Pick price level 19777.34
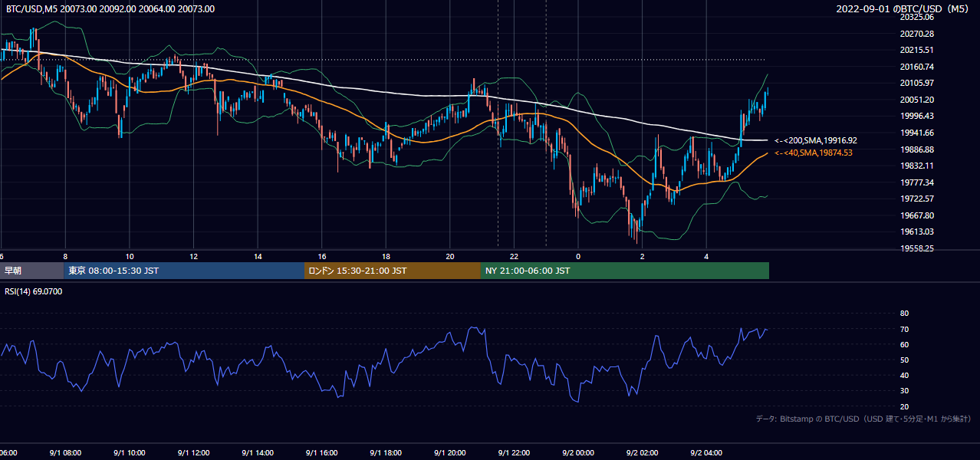Screen dimensions: 980x460 pos(917,182)
